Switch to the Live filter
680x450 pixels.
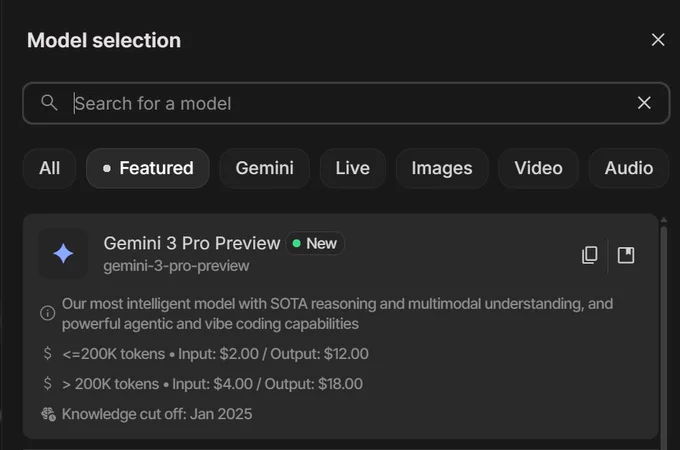pyautogui.click(x=353, y=168)
